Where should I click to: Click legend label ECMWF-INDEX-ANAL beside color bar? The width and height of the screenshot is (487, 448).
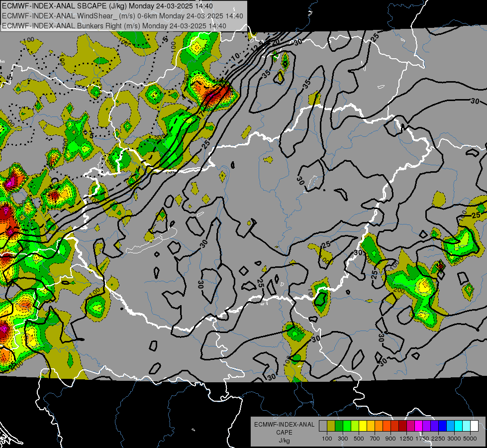[x=285, y=425]
